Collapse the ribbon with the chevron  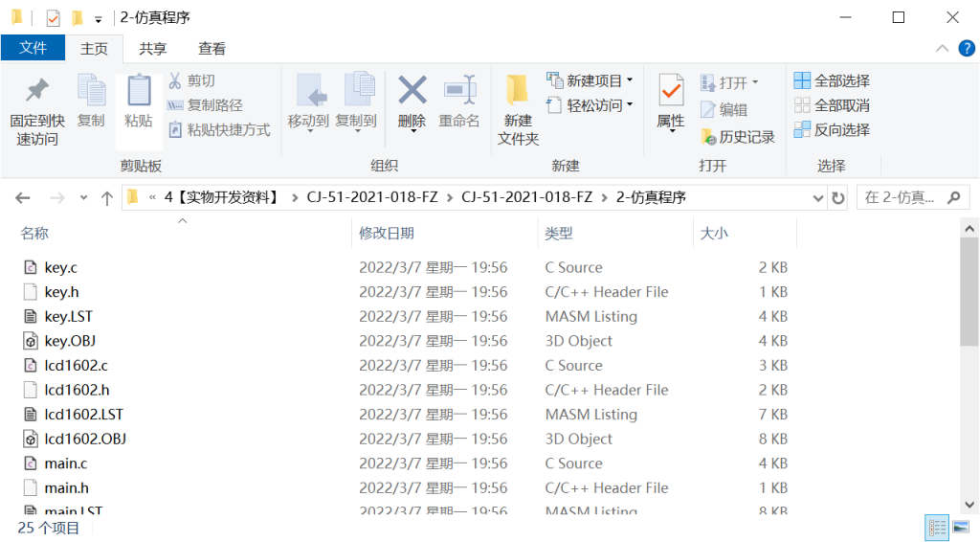tap(942, 48)
